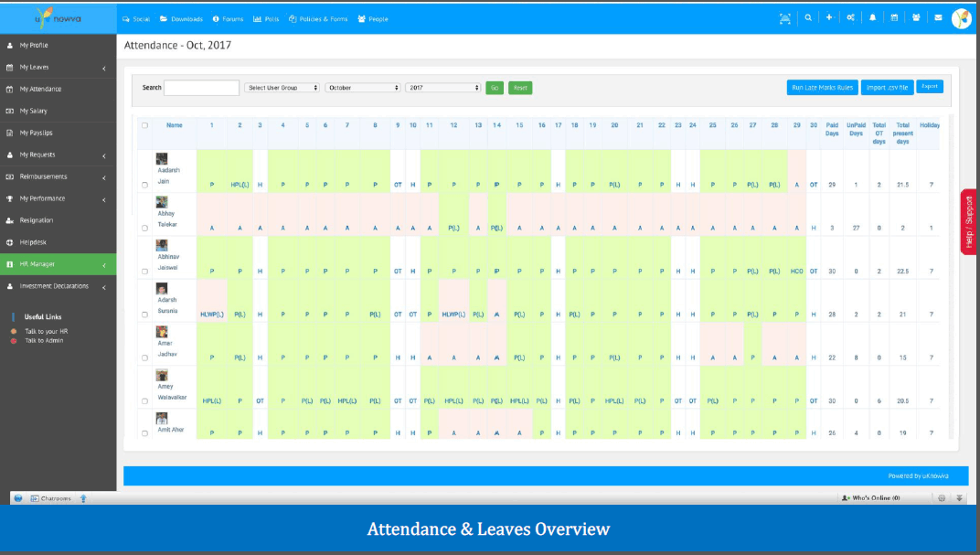
Task: Click Run Late Marks Rules button
Action: (822, 88)
